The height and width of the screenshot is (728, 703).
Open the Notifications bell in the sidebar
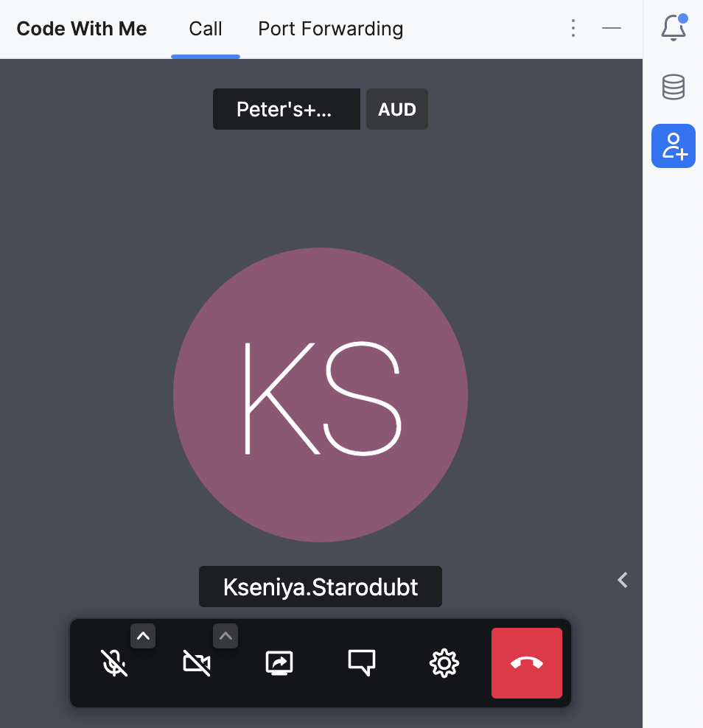[x=673, y=28]
